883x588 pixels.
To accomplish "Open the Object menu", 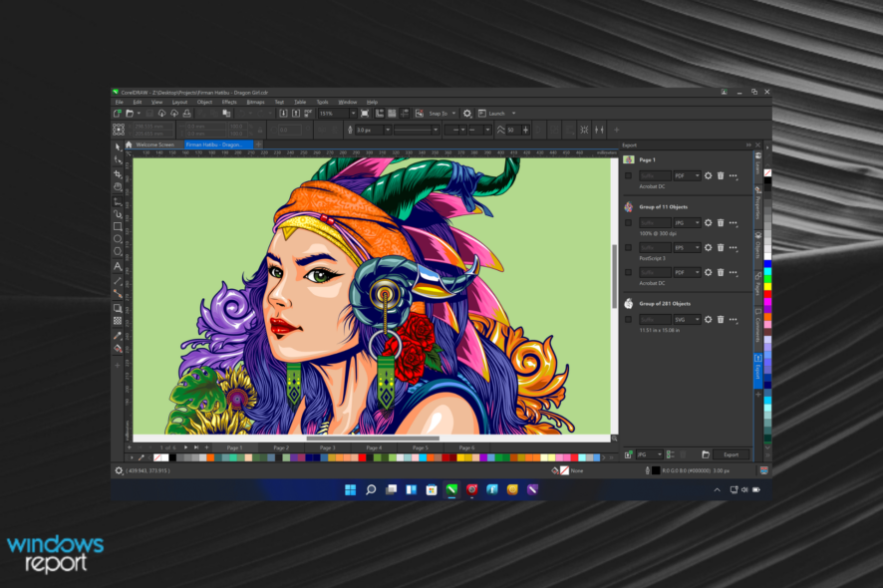I will coord(204,102).
